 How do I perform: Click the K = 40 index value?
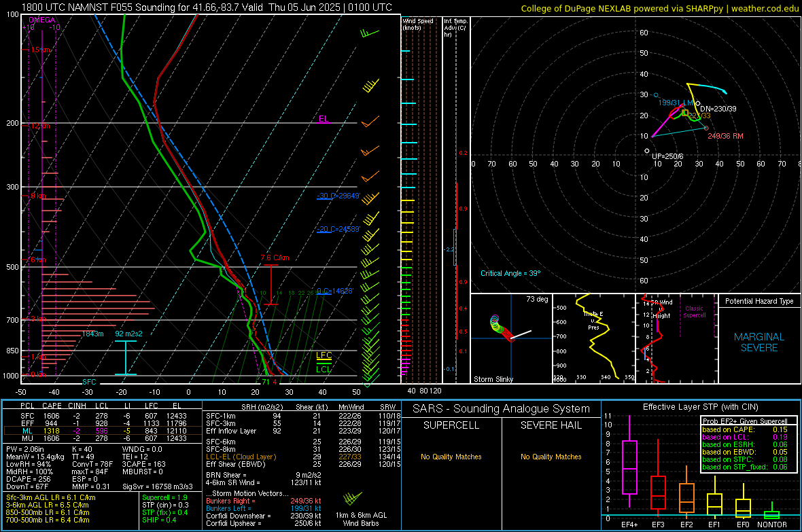coord(82,449)
